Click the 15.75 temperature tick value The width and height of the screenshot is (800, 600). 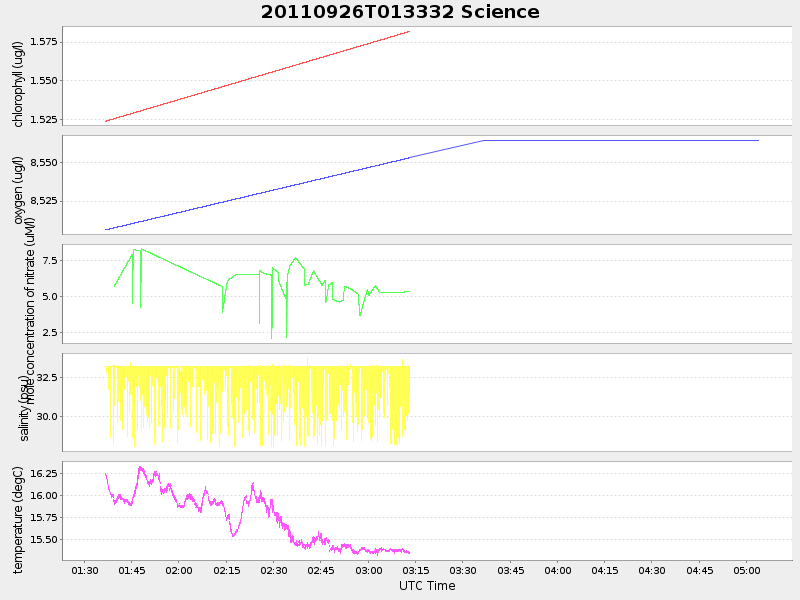(x=44, y=517)
